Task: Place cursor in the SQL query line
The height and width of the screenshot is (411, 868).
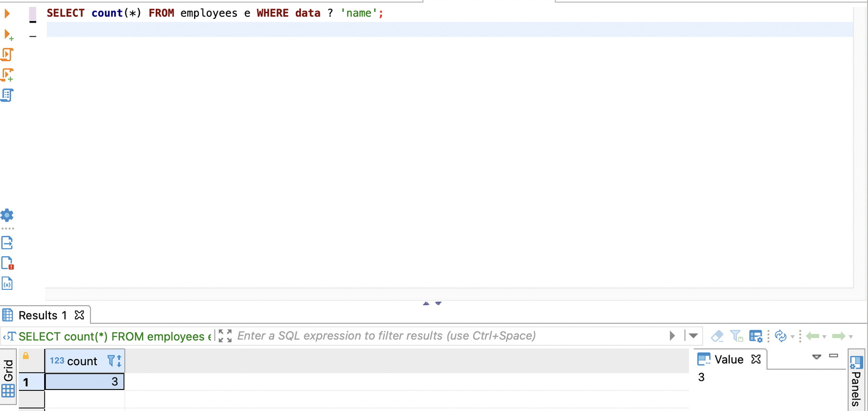Action: click(x=215, y=13)
